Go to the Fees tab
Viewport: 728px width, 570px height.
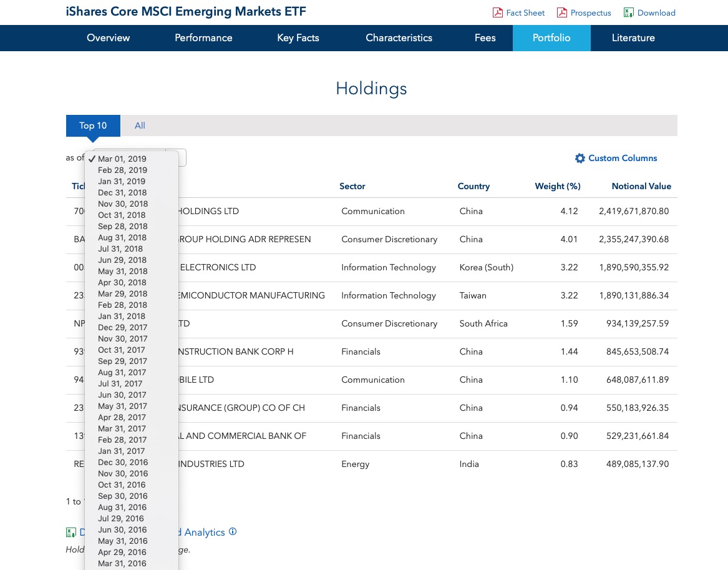(485, 38)
